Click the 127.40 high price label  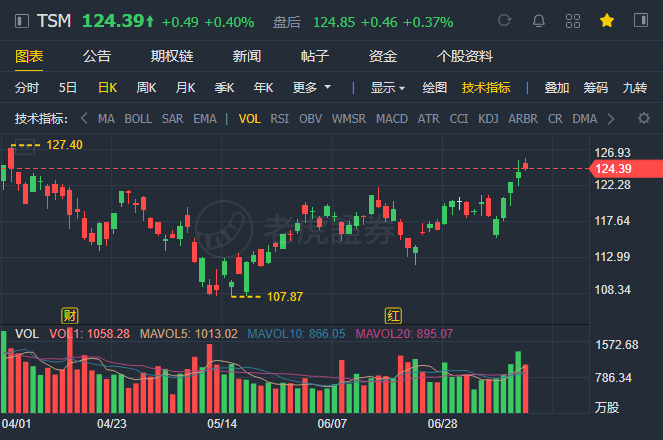click(64, 145)
